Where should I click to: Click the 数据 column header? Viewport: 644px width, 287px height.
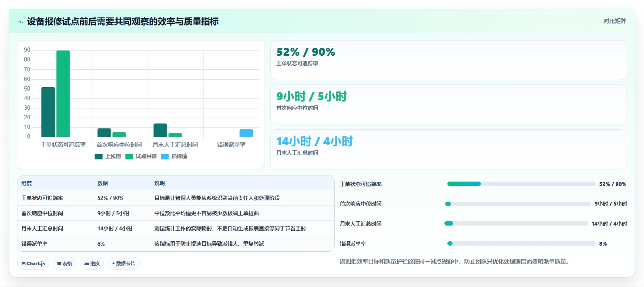point(103,183)
